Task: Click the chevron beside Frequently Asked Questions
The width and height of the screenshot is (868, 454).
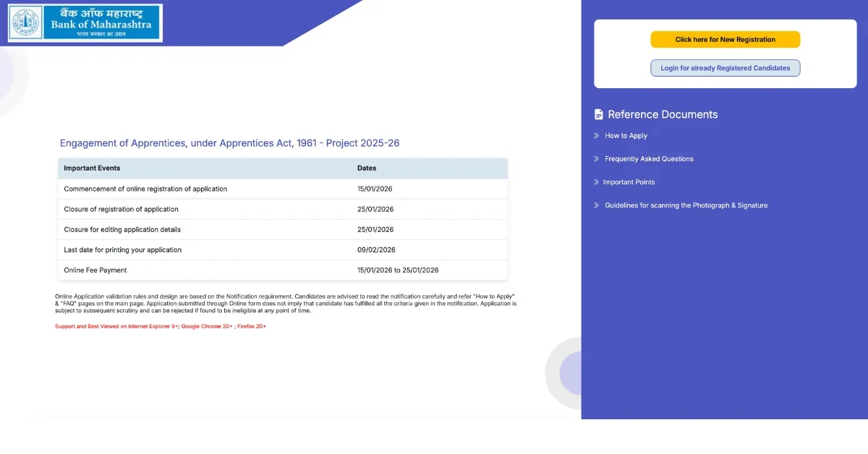Action: point(597,159)
